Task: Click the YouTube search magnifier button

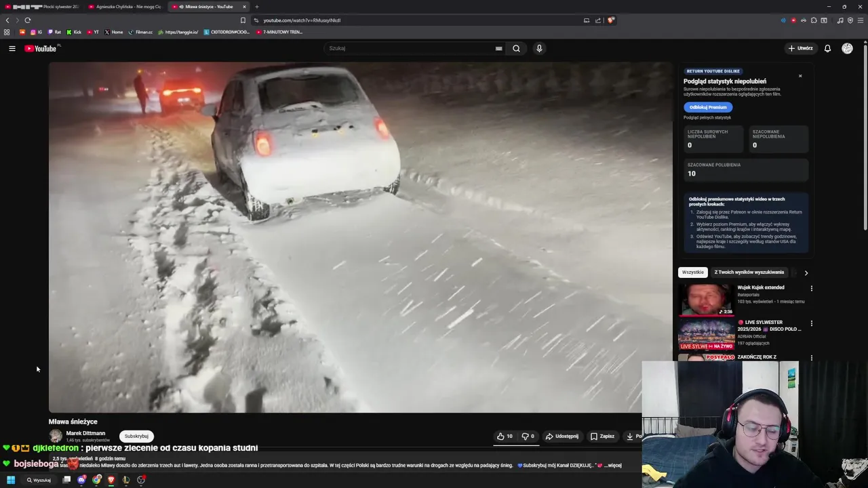Action: click(x=516, y=48)
